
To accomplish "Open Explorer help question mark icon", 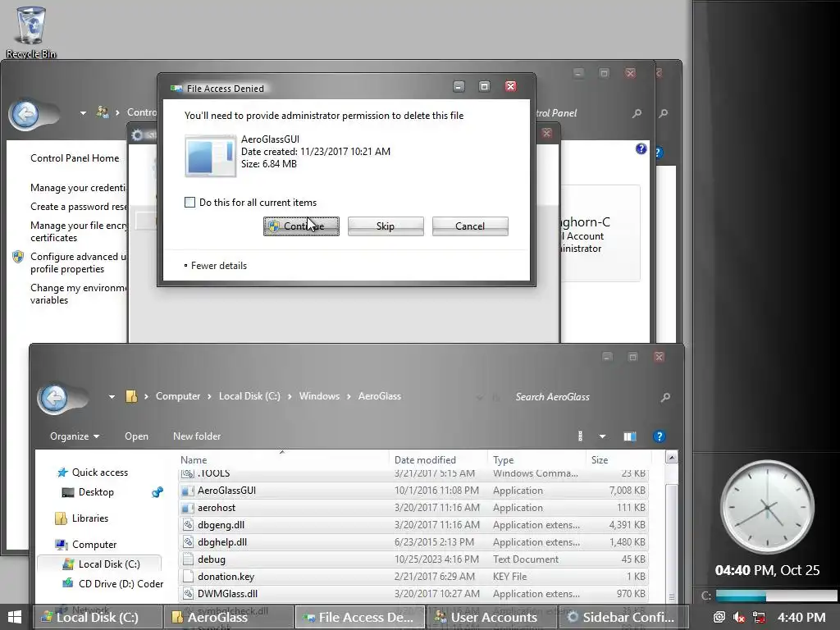I will click(x=660, y=436).
